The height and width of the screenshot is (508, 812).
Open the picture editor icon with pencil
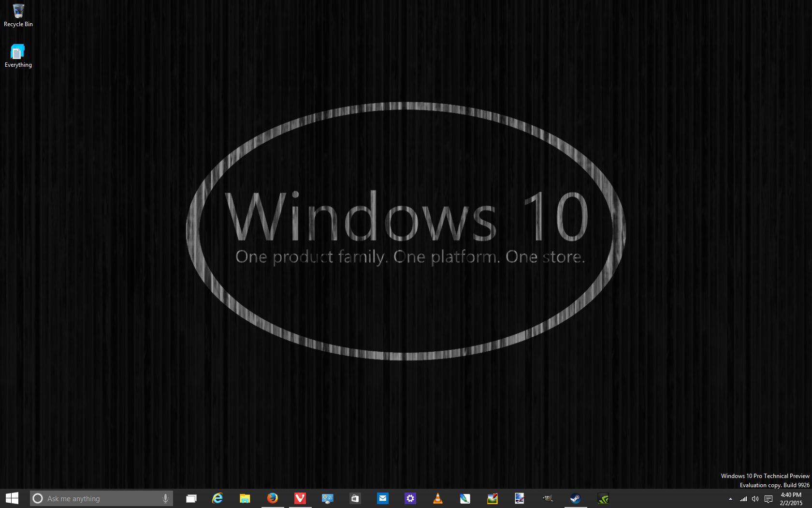[493, 498]
